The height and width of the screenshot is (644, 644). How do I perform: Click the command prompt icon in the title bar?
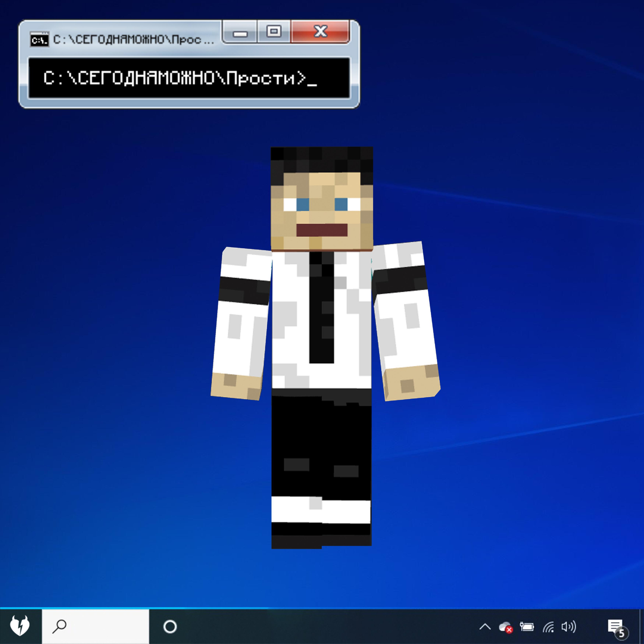[39, 39]
